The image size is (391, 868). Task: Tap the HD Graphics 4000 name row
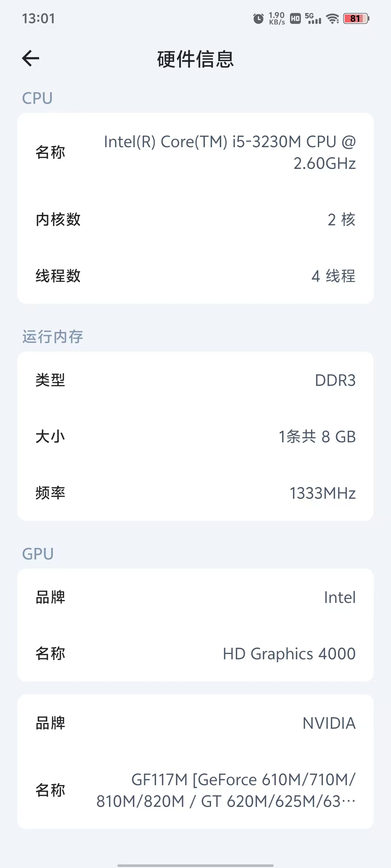(195, 654)
